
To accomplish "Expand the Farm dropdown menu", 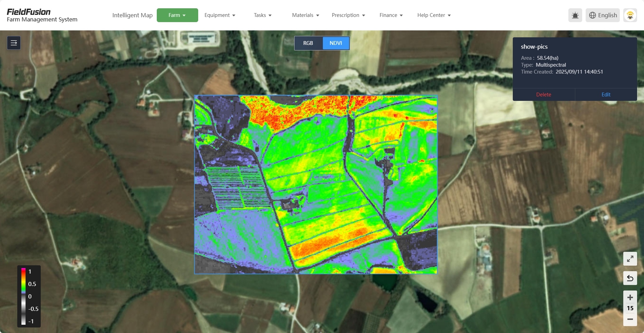I will coord(177,15).
